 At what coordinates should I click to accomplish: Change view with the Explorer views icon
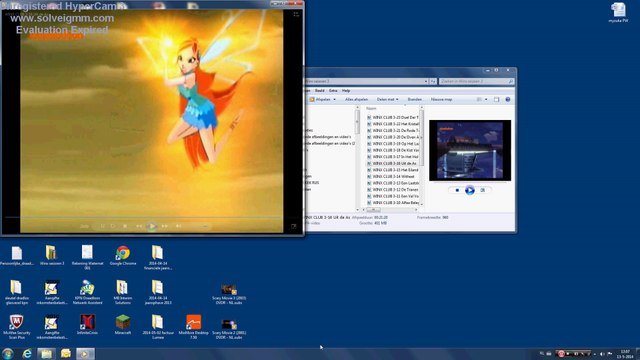(479, 99)
